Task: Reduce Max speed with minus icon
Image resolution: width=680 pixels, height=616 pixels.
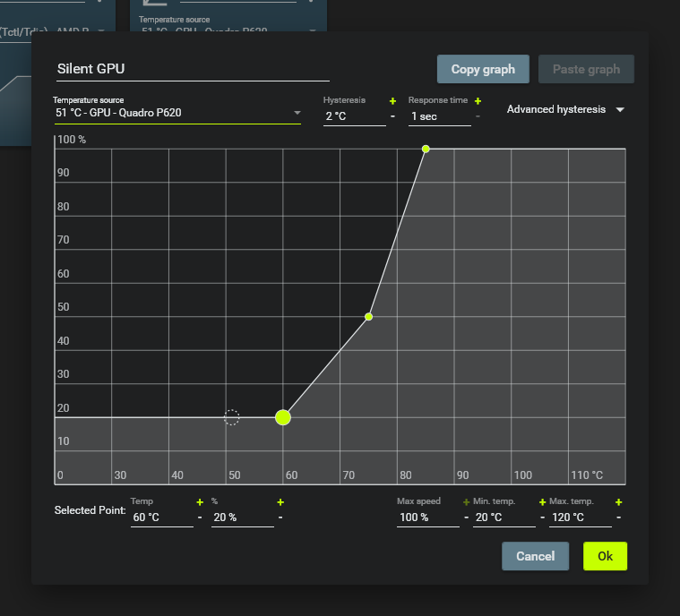Action: pos(466,518)
